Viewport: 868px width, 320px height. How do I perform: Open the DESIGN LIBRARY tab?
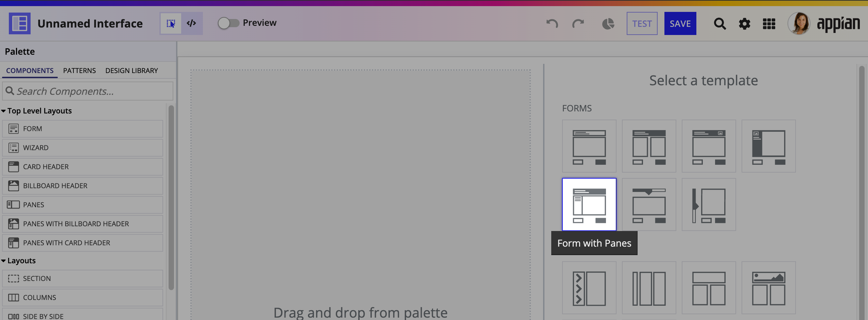[x=132, y=71]
